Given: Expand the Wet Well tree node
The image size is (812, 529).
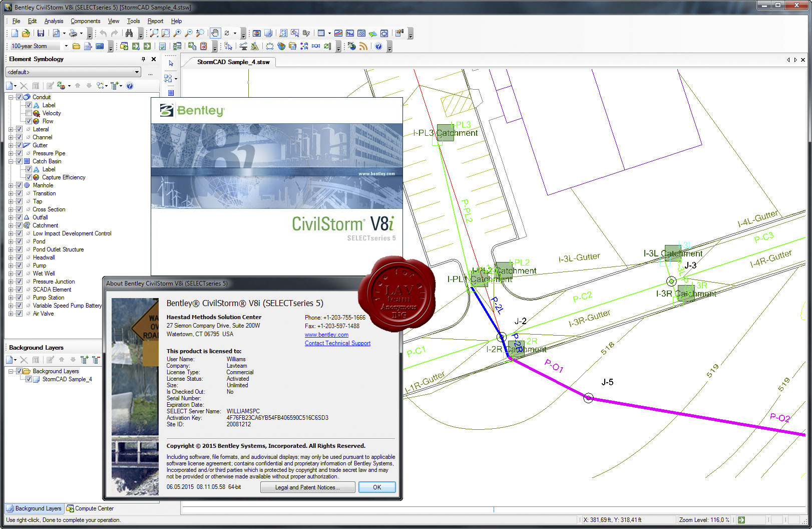Looking at the screenshot, I should pyautogui.click(x=11, y=274).
